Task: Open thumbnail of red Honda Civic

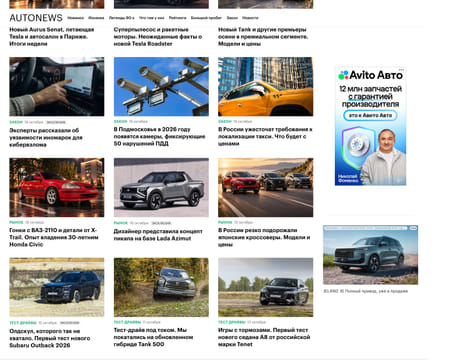Action: pos(57,187)
